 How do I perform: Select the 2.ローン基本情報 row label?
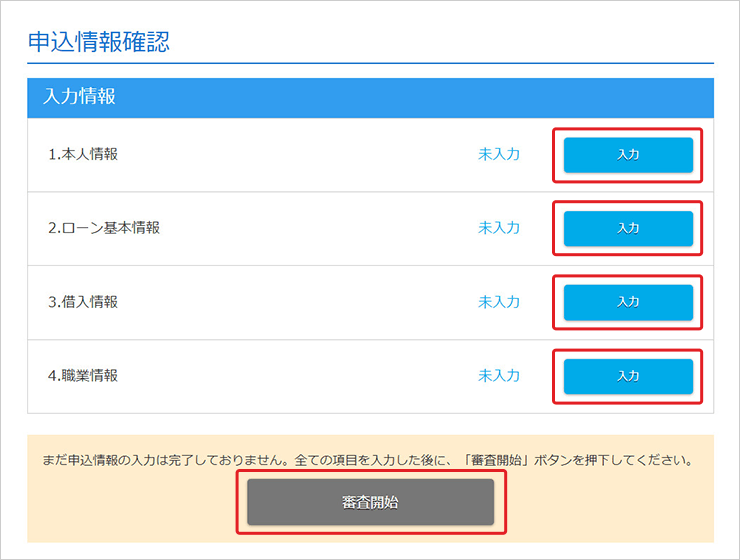click(104, 228)
